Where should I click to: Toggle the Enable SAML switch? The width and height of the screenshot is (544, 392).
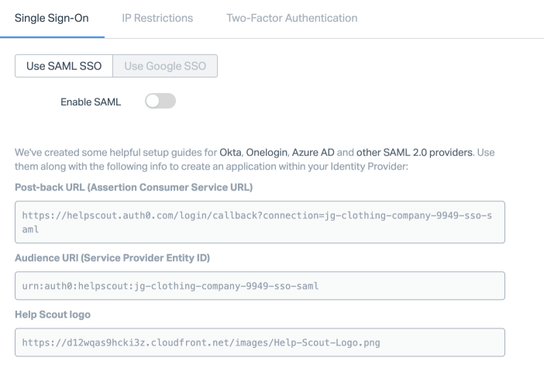(160, 101)
